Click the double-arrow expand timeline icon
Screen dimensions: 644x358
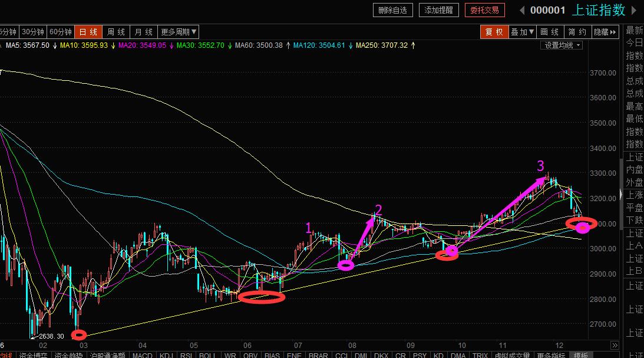coord(615,345)
